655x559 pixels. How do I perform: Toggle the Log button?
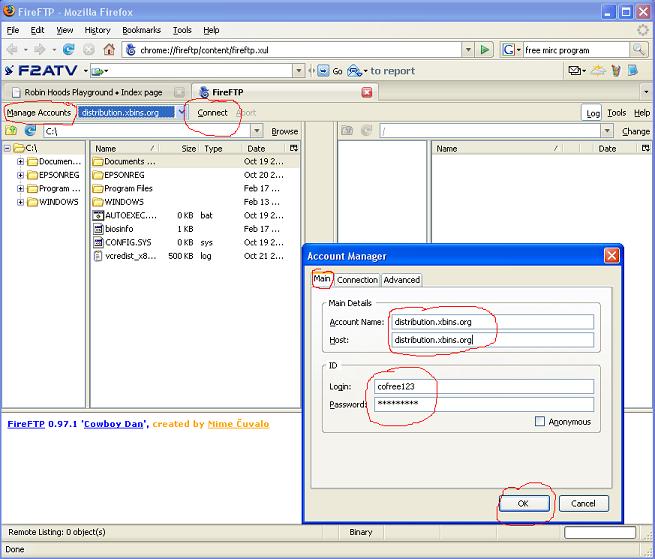tap(592, 113)
